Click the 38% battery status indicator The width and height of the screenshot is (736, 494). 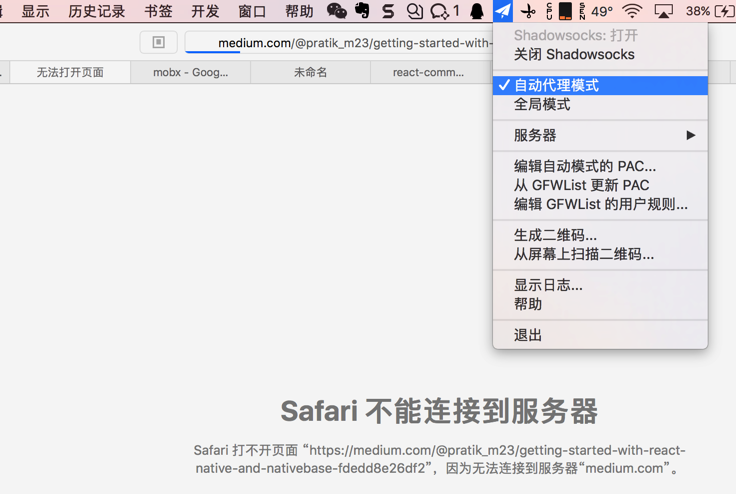pyautogui.click(x=710, y=11)
